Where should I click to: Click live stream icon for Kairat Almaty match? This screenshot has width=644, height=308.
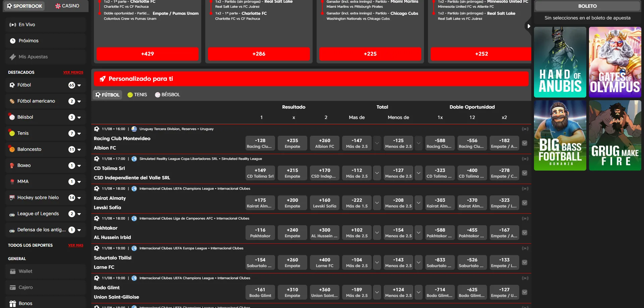525,189
